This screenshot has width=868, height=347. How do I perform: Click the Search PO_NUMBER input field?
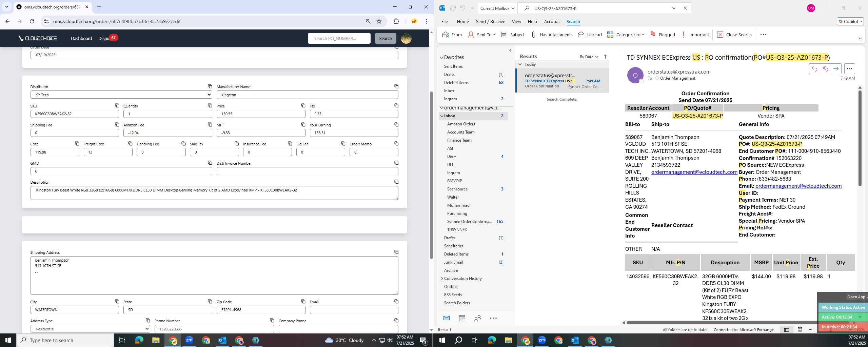[339, 38]
